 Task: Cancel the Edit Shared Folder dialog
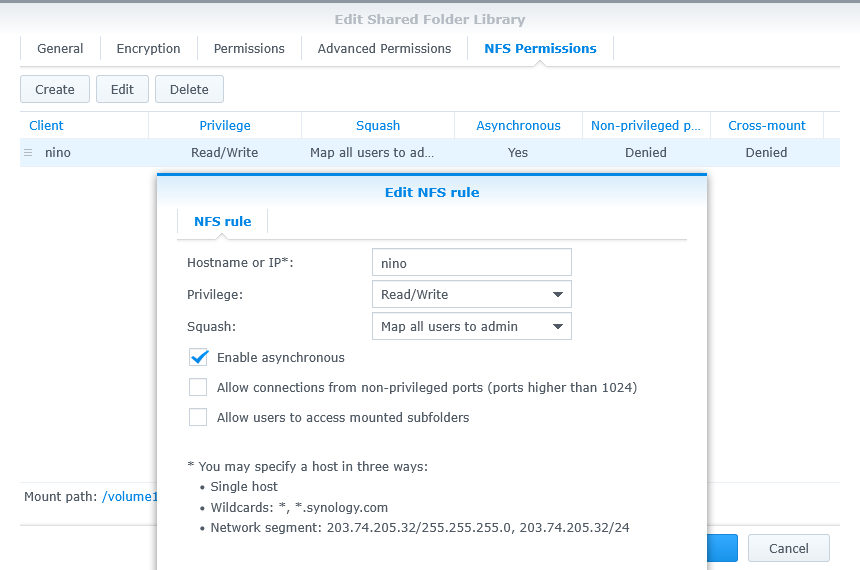[x=788, y=548]
